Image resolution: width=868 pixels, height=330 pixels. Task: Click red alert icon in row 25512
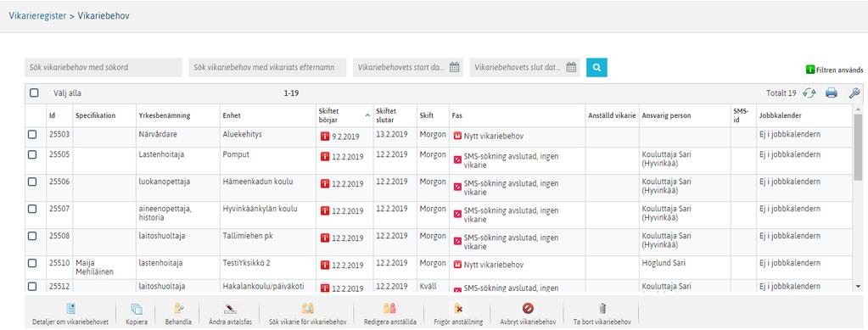325,288
